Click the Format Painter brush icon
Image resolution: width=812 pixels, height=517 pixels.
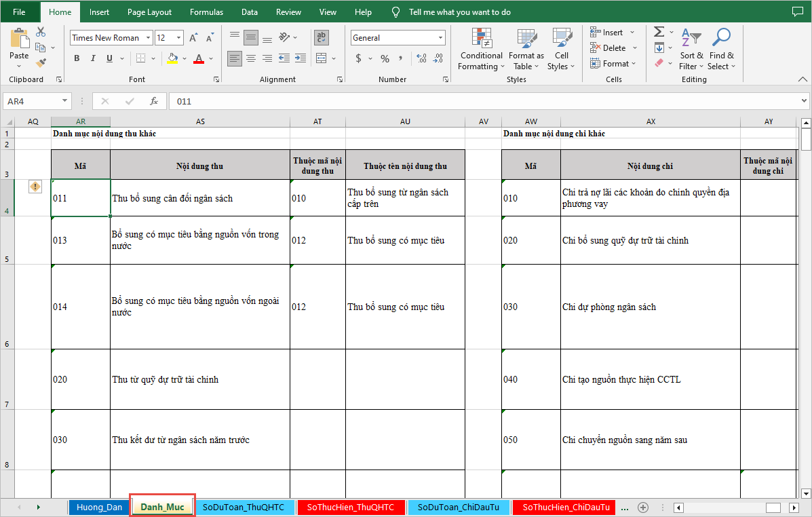41,62
